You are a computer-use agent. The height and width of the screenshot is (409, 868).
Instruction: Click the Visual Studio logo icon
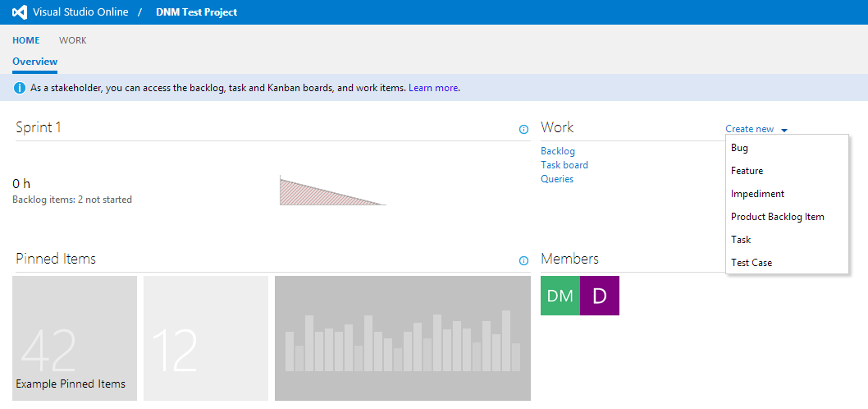click(x=20, y=12)
